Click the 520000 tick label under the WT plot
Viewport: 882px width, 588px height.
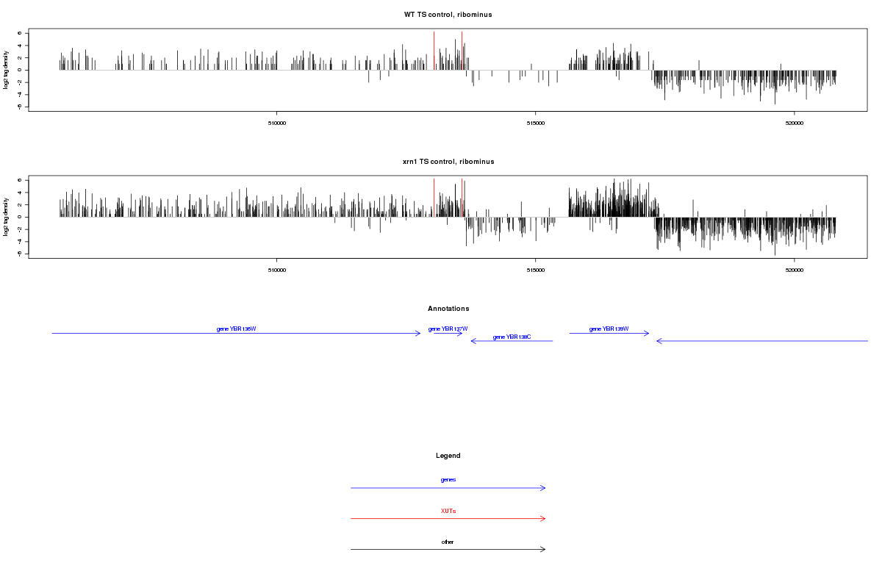(x=794, y=123)
